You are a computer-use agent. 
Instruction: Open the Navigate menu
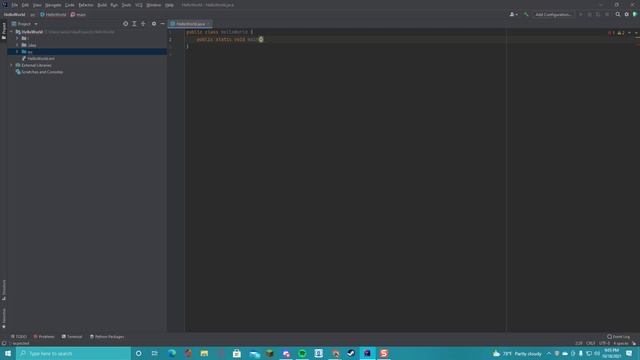tap(53, 5)
